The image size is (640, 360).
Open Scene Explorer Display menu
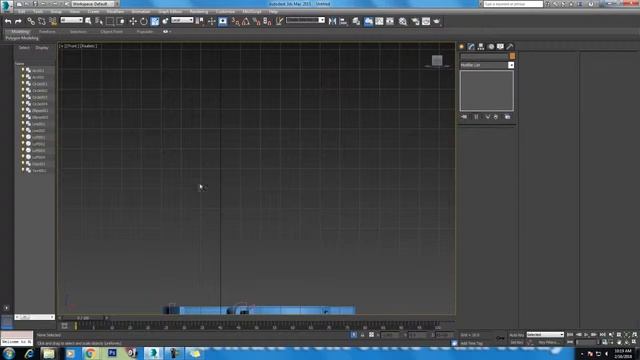click(42, 48)
